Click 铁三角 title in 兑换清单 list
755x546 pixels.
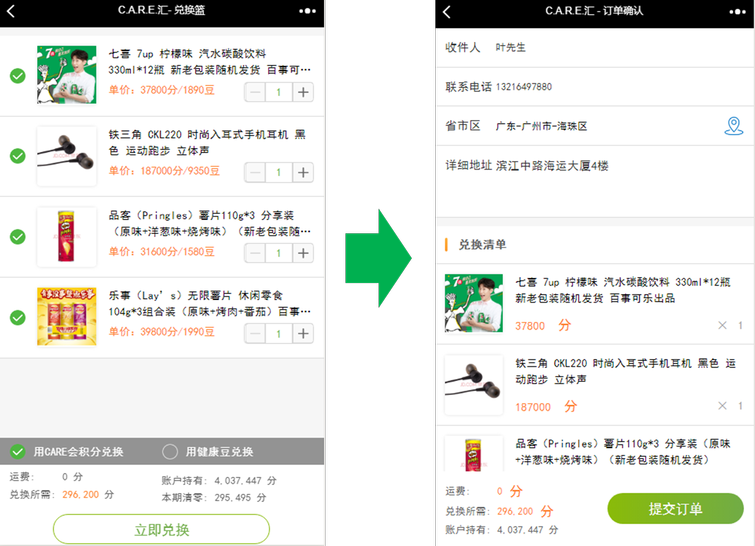pos(625,371)
